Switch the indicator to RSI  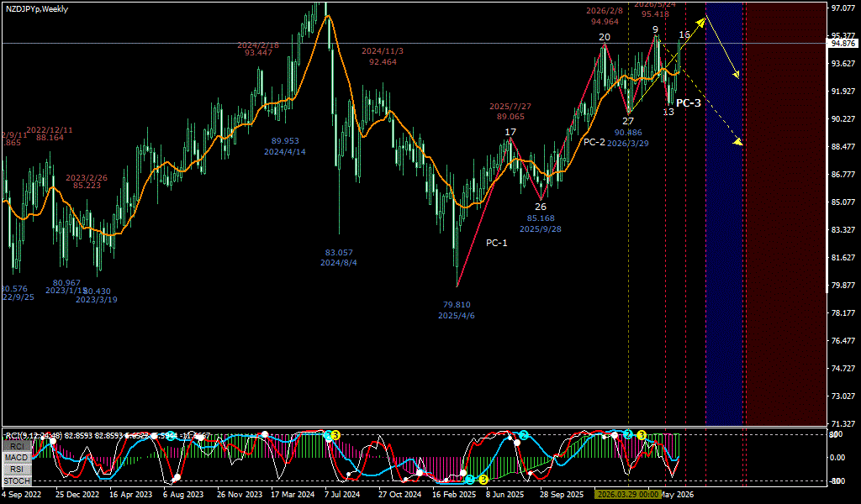[17, 469]
